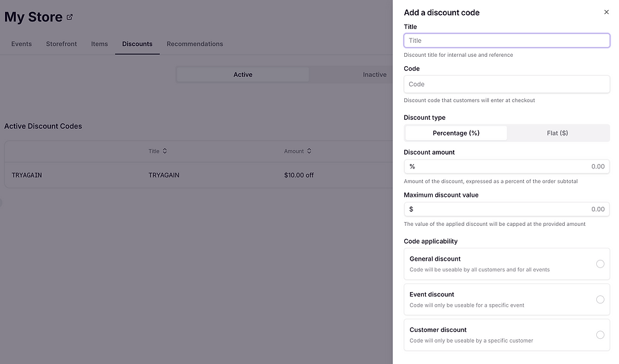Choose Flat ($) discount type
This screenshot has height=364, width=619.
[x=558, y=132]
